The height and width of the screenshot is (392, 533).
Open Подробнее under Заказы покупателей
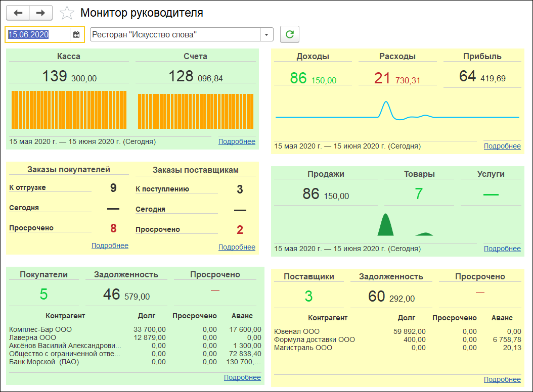click(110, 246)
